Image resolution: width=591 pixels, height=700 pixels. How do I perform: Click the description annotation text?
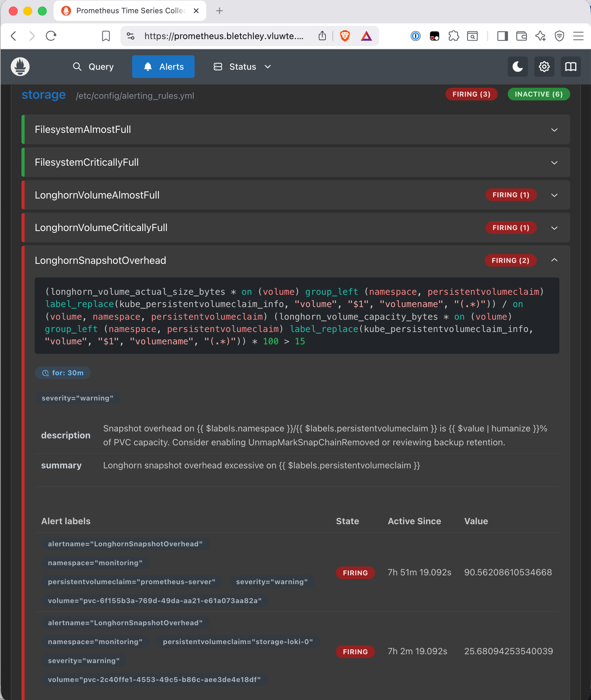point(325,436)
